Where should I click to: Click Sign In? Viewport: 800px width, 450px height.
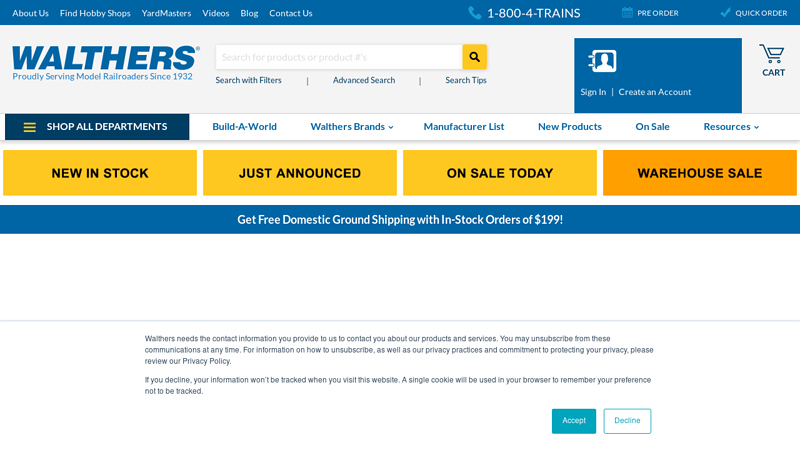593,92
